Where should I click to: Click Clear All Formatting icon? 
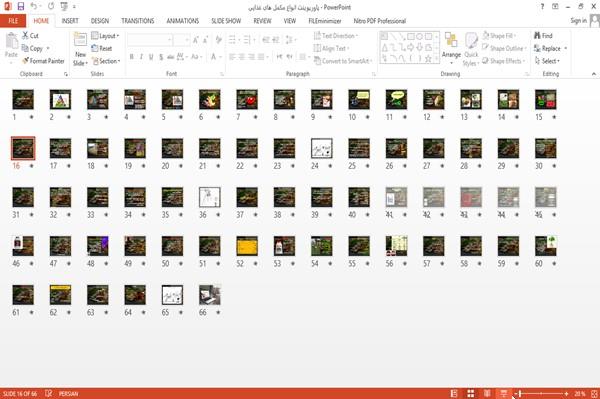click(218, 40)
